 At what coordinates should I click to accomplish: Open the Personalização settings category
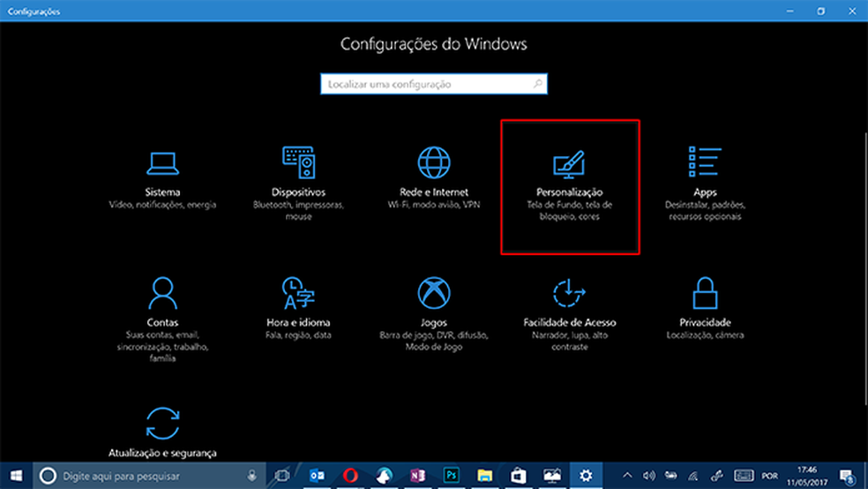(570, 186)
